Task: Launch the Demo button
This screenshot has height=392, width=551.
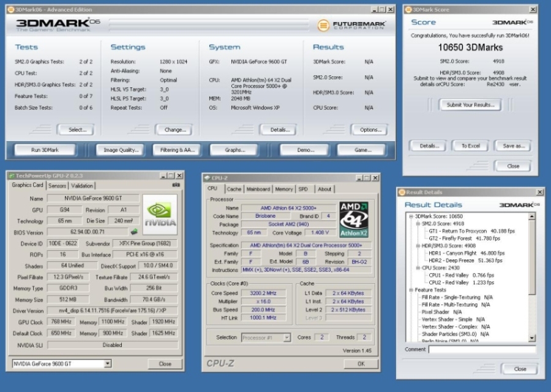Action: (x=305, y=150)
